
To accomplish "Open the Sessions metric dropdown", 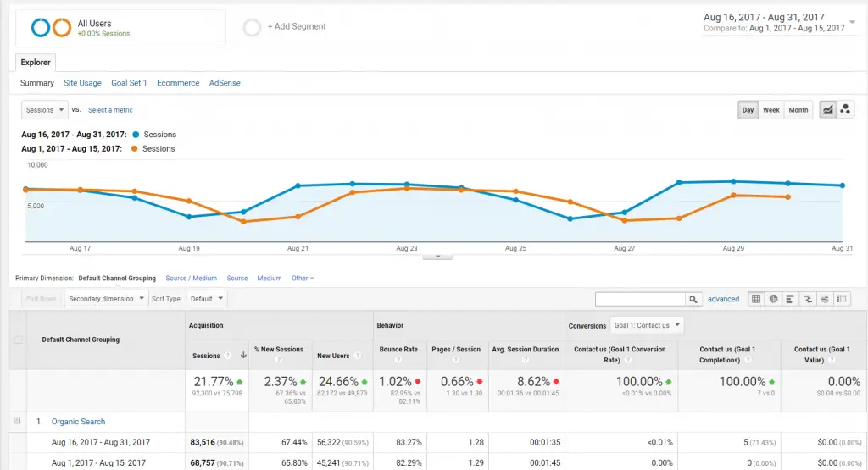I will 45,109.
